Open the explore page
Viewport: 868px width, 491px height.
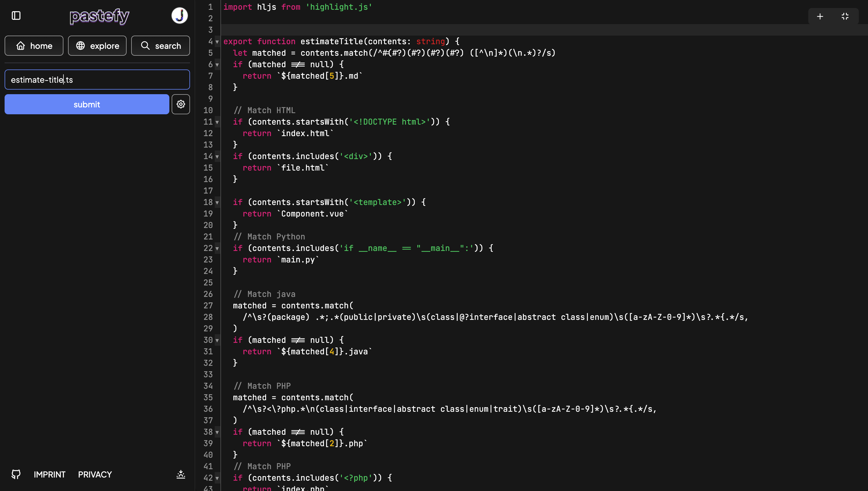coord(97,46)
